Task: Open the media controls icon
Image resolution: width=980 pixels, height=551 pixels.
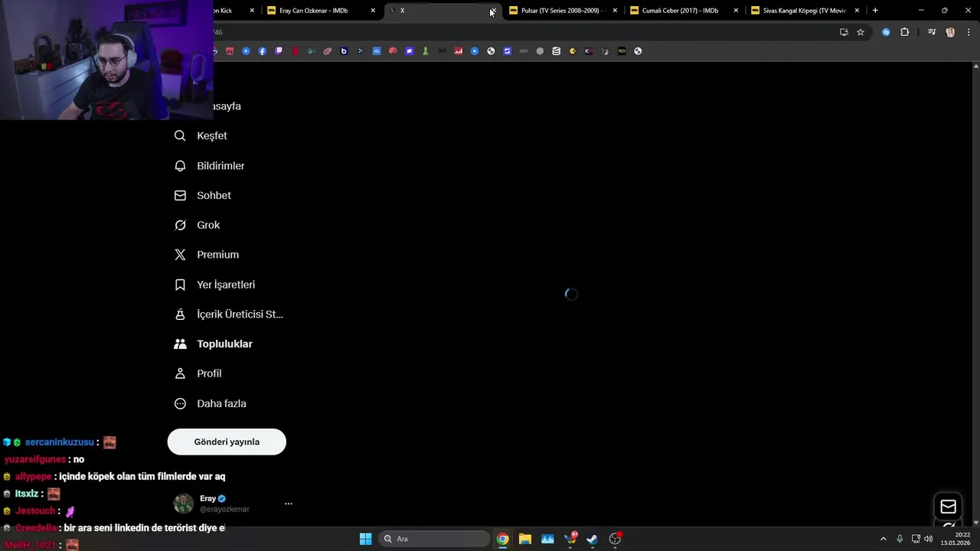Action: (932, 32)
